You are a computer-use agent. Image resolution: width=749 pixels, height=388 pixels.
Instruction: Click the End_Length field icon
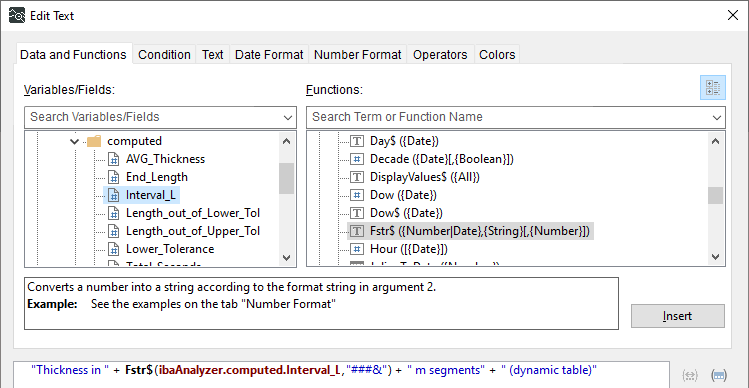click(114, 177)
